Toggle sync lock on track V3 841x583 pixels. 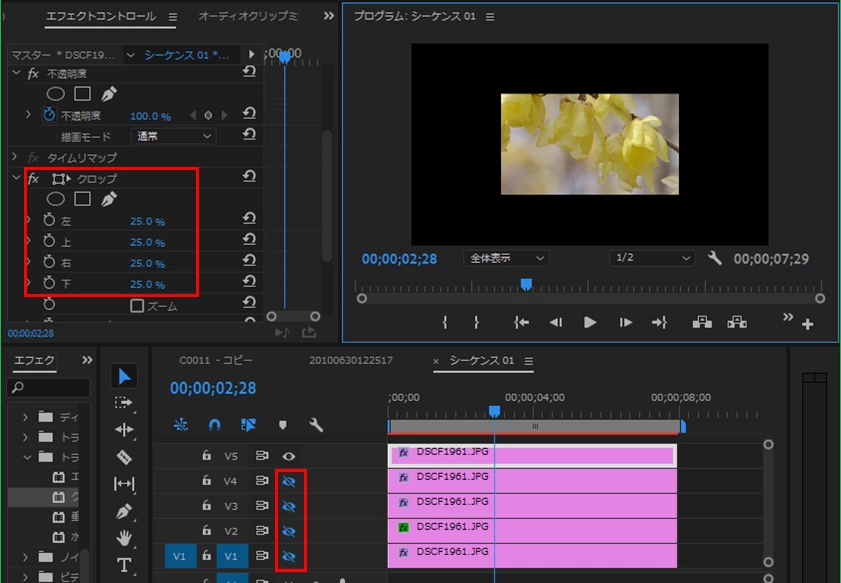(262, 505)
